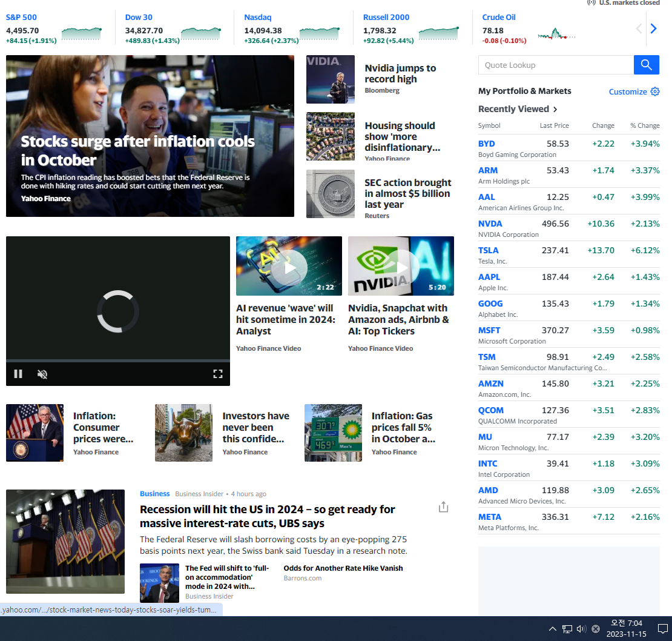672x641 pixels.
Task: Open the AMZN ticker symbol
Action: (x=491, y=384)
